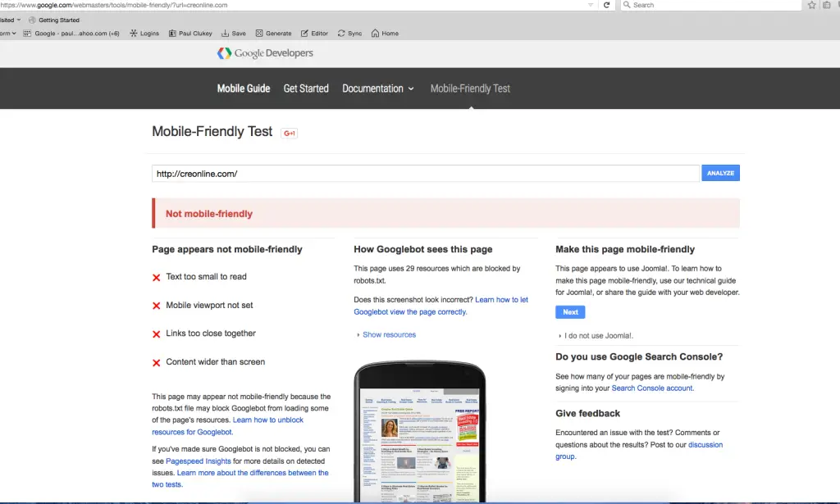This screenshot has height=504, width=840.
Task: Expand the Documentation dropdown menu
Action: (377, 89)
